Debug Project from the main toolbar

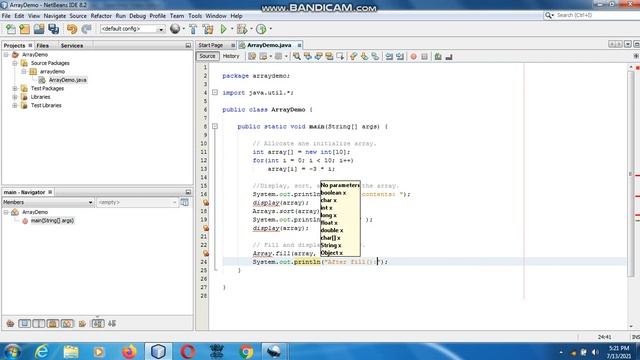(x=242, y=29)
